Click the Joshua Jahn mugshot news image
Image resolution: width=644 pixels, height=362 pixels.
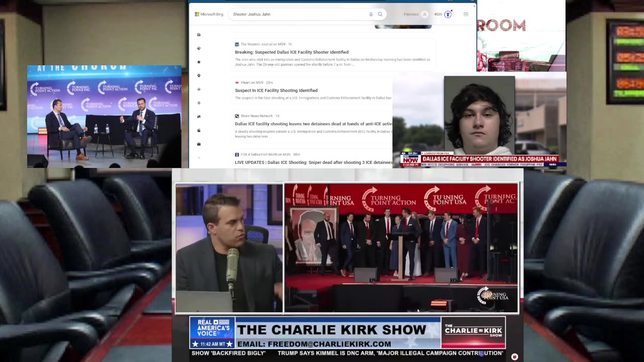(x=479, y=115)
